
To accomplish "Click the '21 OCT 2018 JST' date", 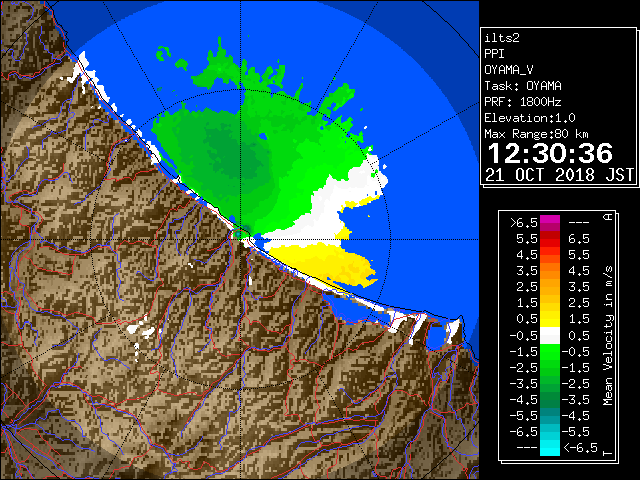I will click(559, 175).
